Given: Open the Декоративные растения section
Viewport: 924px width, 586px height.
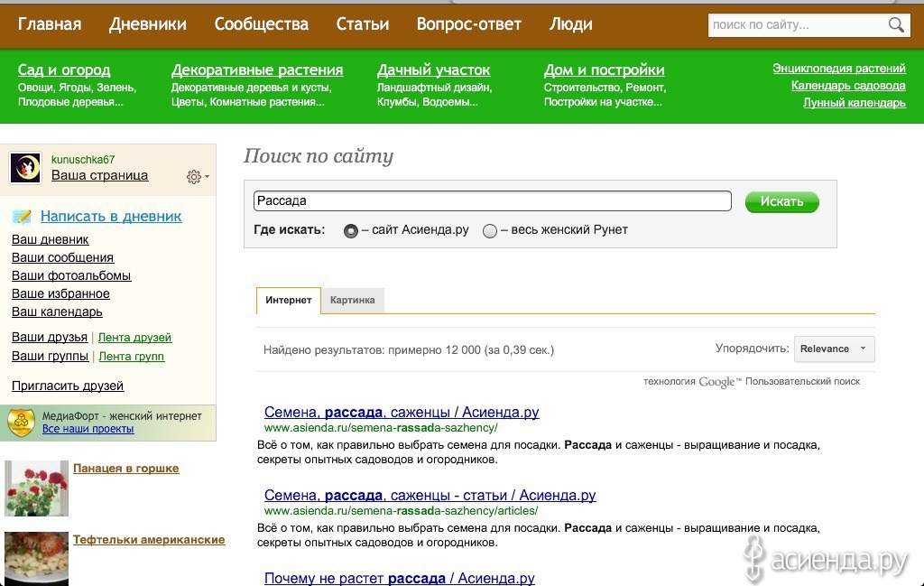Looking at the screenshot, I should click(x=257, y=70).
